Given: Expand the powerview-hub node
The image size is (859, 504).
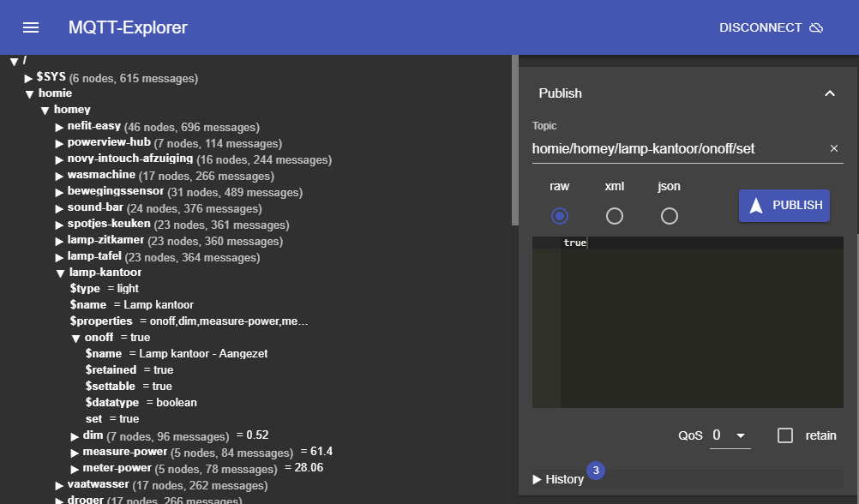Looking at the screenshot, I should [59, 143].
